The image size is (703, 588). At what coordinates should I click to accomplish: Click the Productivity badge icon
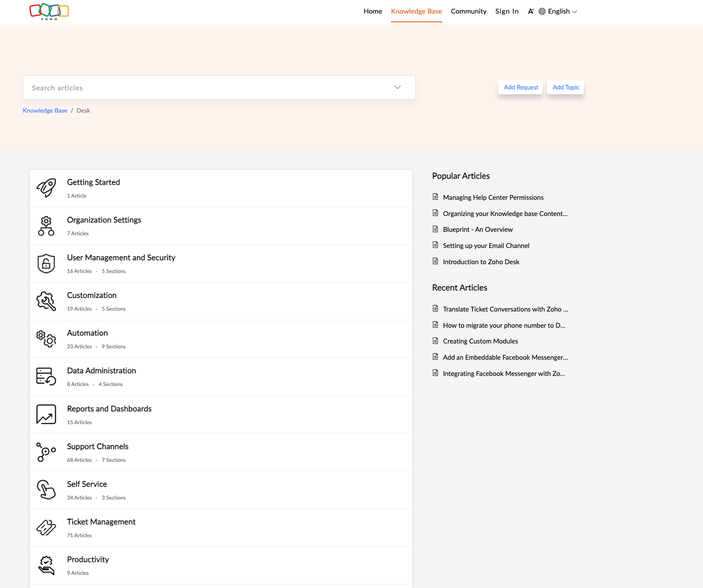pos(46,565)
